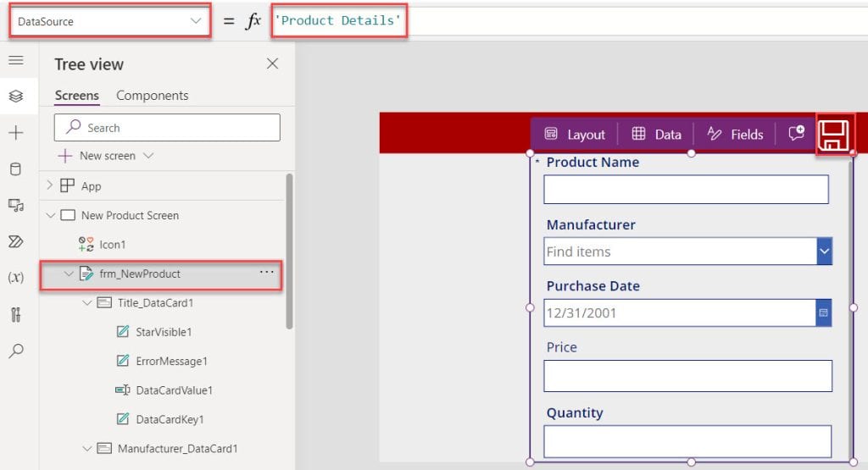This screenshot has width=868, height=470.
Task: Expand the App tree node
Action: point(50,185)
